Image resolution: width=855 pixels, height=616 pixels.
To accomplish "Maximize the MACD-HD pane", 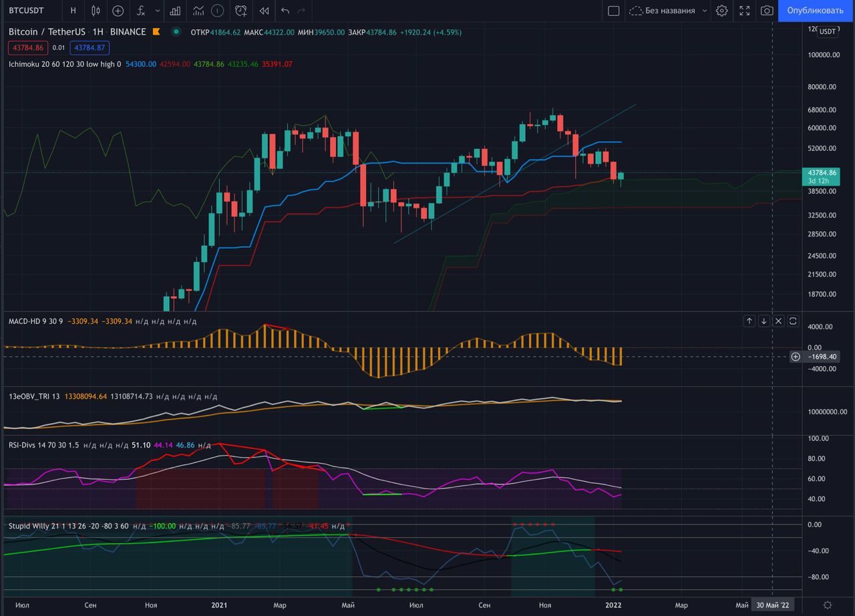I will (x=793, y=321).
